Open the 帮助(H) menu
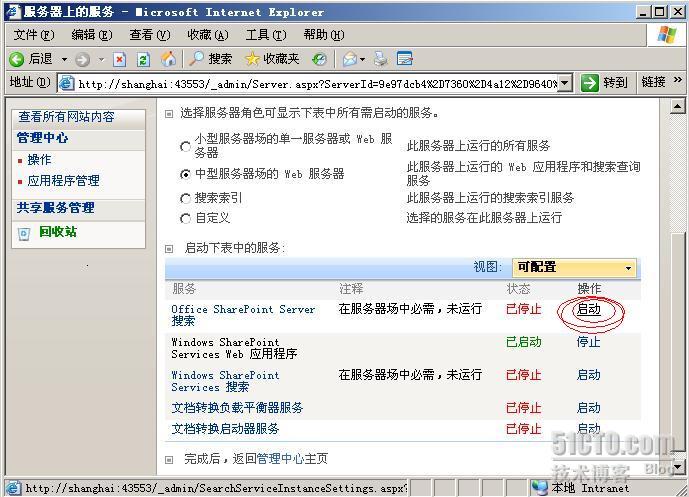The height and width of the screenshot is (497, 689). pos(324,35)
